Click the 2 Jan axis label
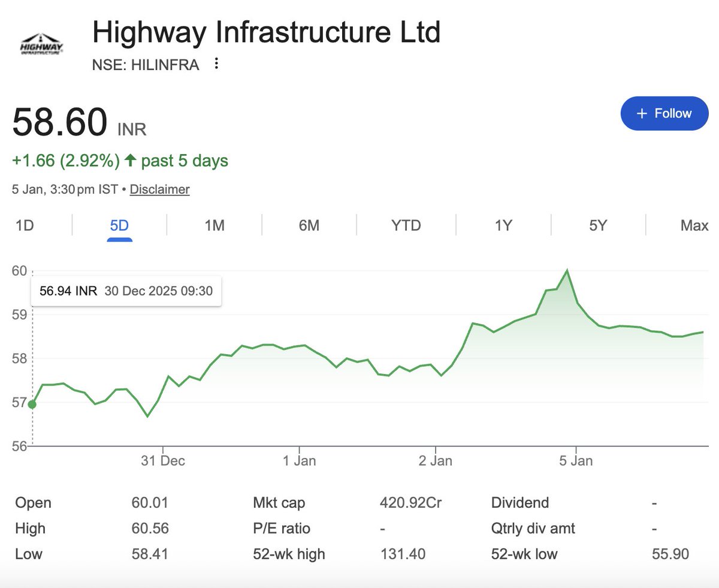719x588 pixels. (436, 461)
